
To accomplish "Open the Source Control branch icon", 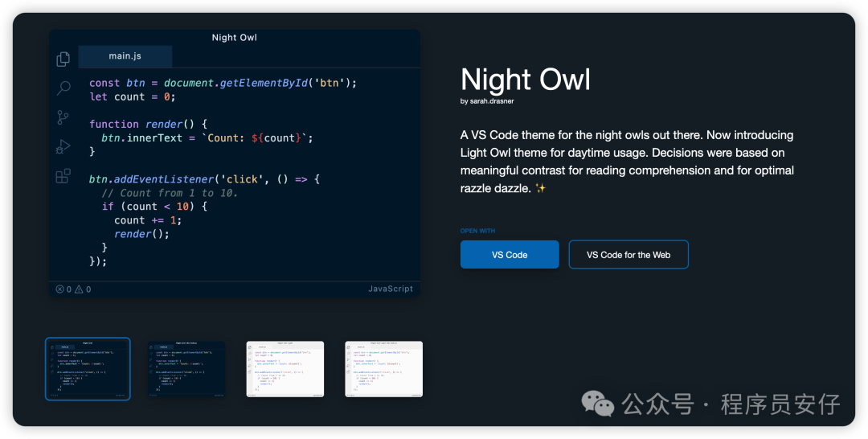I will pyautogui.click(x=63, y=117).
